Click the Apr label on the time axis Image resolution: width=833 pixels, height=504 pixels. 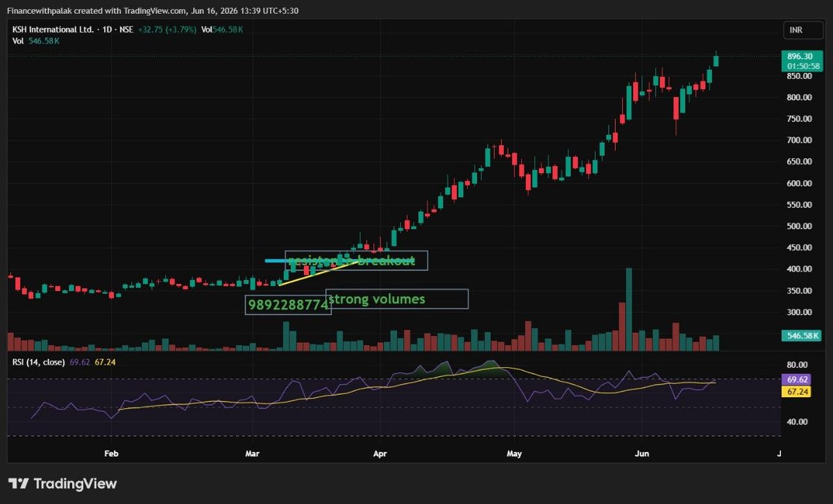click(x=380, y=454)
